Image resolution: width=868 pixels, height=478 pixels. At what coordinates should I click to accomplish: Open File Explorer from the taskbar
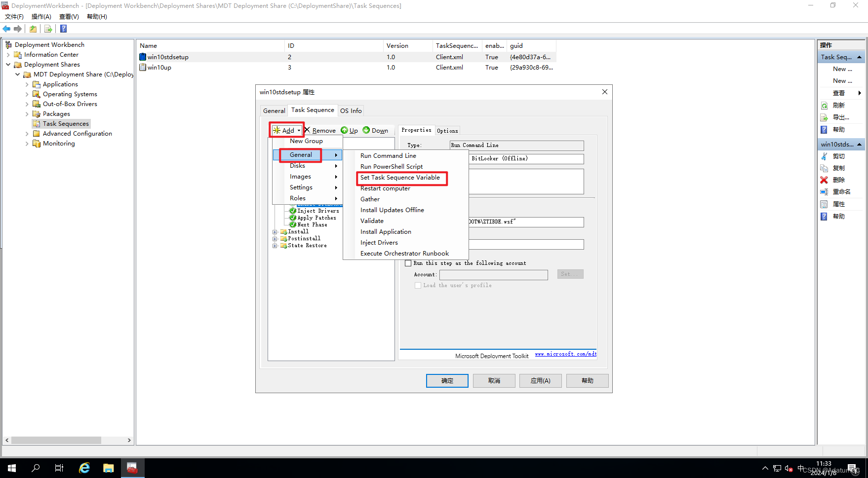pyautogui.click(x=108, y=468)
